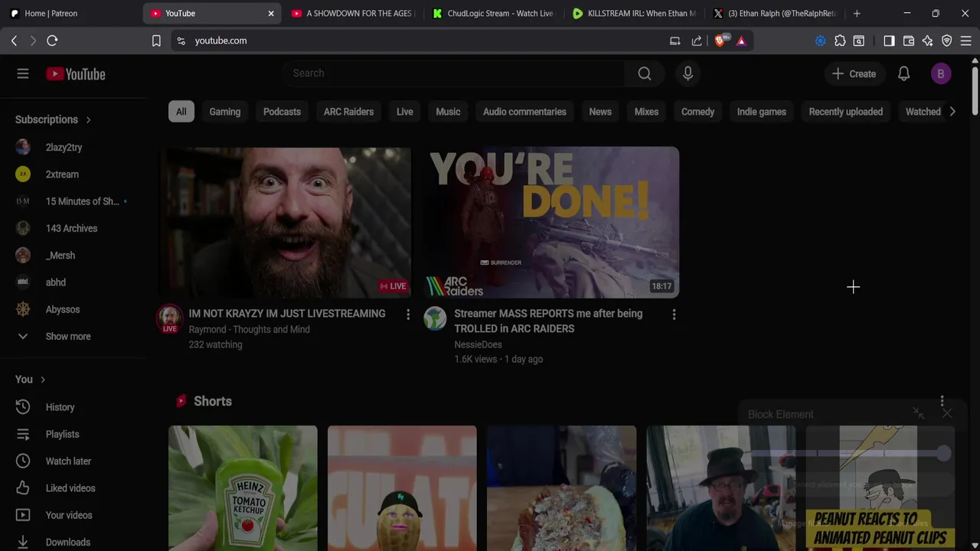The image size is (980, 551).
Task: Open the YouTube notifications bell
Action: [903, 73]
